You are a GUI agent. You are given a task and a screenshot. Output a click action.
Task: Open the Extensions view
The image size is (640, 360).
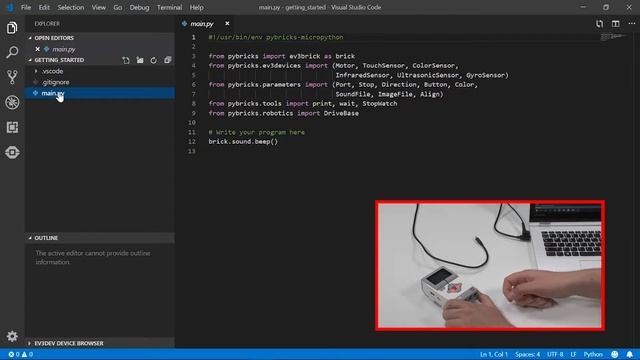click(12, 127)
